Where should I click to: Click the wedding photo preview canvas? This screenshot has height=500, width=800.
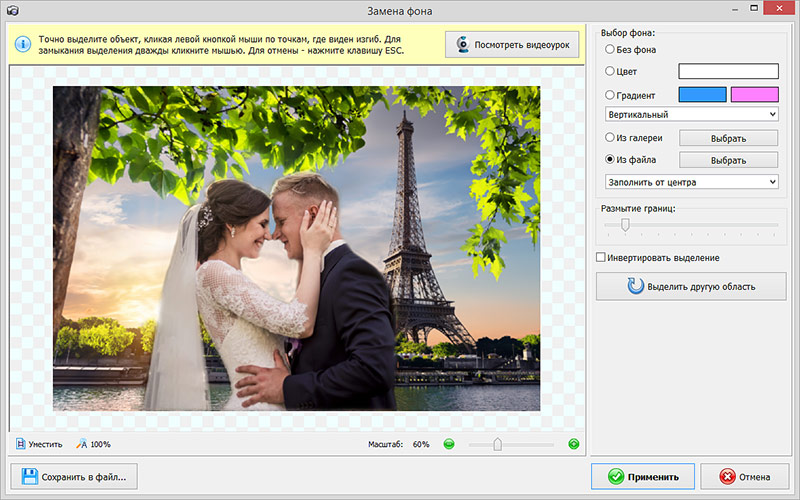pyautogui.click(x=296, y=248)
